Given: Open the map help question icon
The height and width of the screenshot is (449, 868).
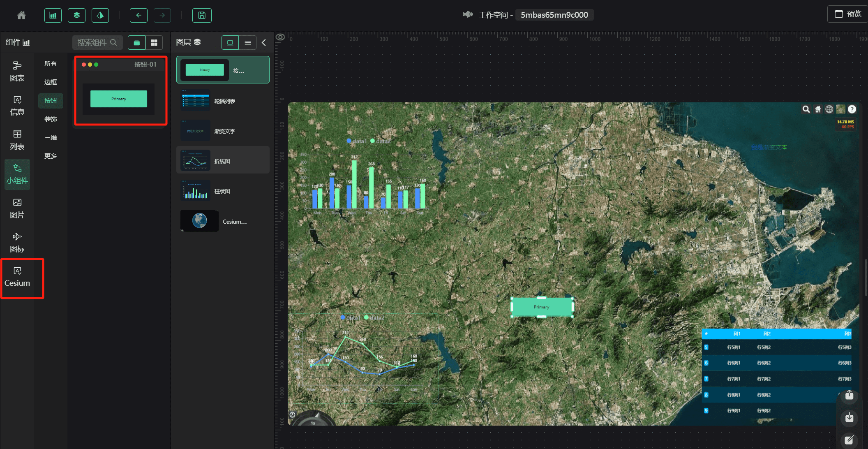Looking at the screenshot, I should [852, 109].
